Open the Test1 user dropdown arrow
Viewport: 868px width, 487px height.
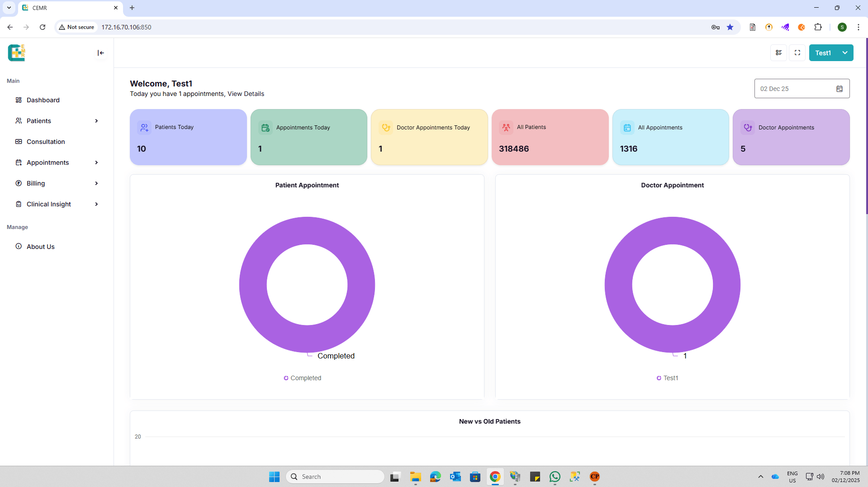[845, 53]
